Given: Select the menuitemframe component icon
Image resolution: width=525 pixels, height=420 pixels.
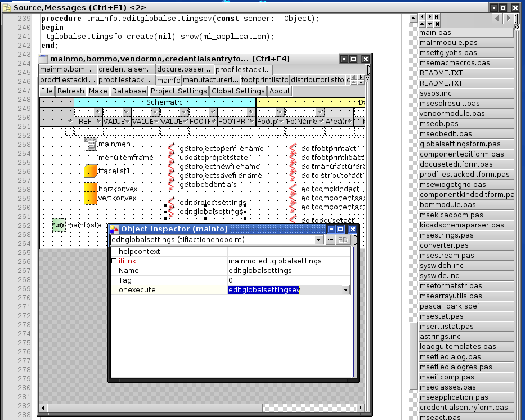Looking at the screenshot, I should click(90, 158).
